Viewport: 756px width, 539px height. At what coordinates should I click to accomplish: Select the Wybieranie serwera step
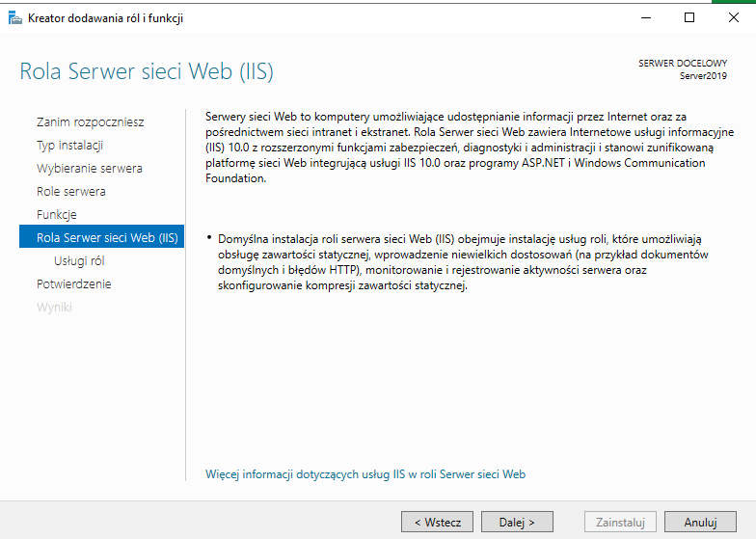point(89,168)
